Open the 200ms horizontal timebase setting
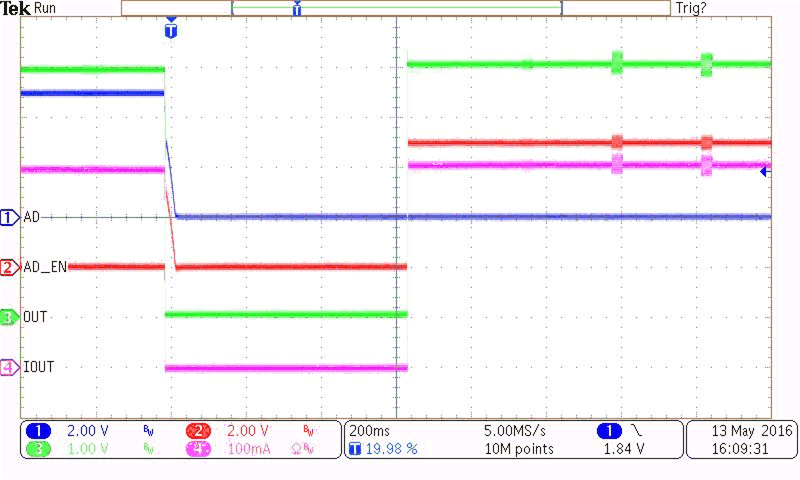 point(369,430)
